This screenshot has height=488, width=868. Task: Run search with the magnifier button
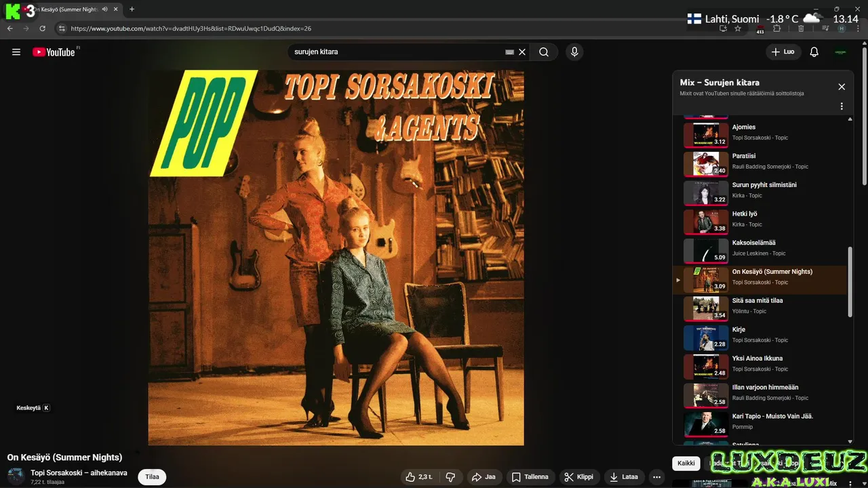tap(544, 52)
